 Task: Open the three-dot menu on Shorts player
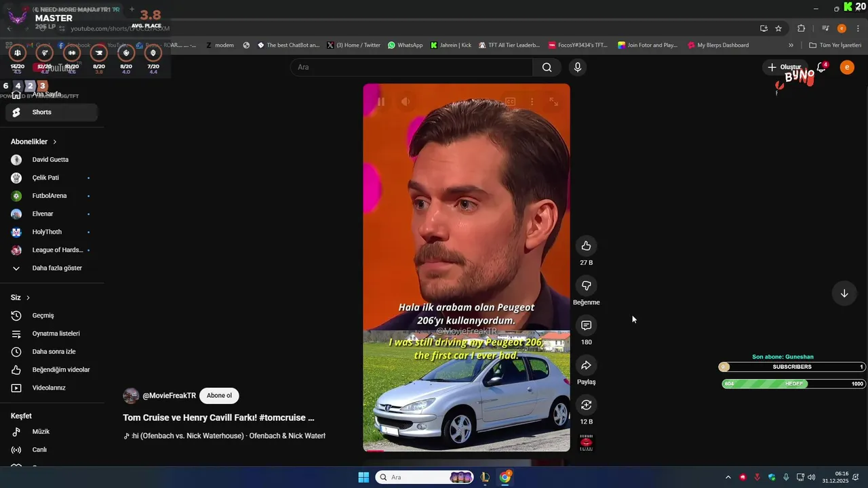[x=532, y=102]
